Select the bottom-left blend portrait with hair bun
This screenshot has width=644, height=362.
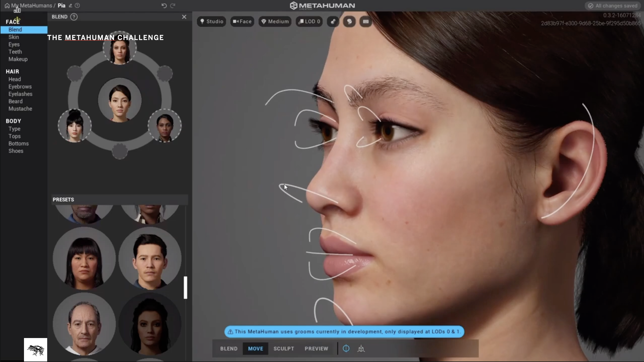pos(75,125)
